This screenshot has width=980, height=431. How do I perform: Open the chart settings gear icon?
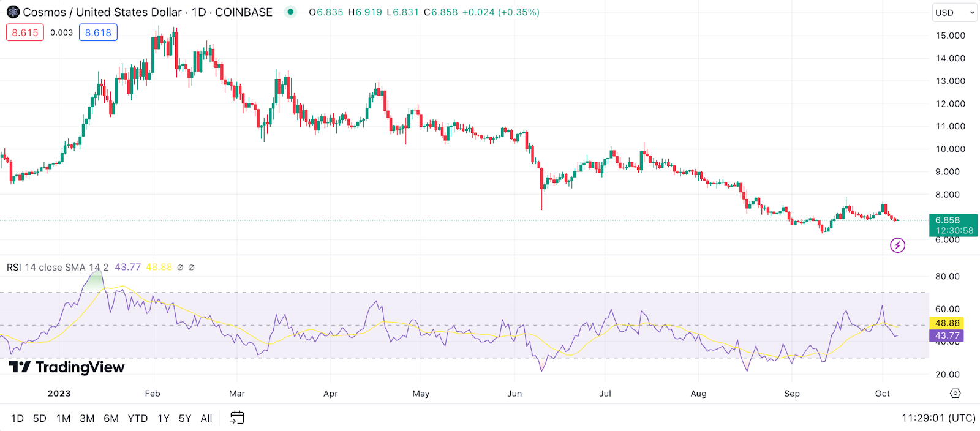(955, 393)
